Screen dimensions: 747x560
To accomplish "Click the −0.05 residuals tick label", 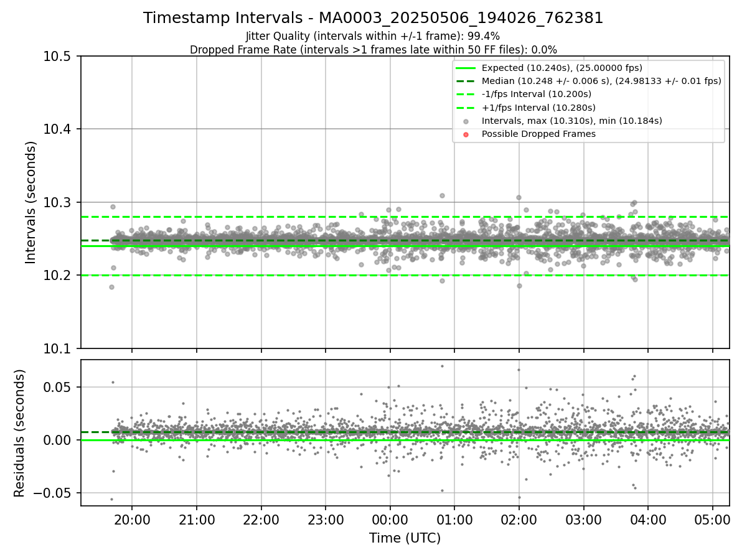I will click(x=52, y=493).
